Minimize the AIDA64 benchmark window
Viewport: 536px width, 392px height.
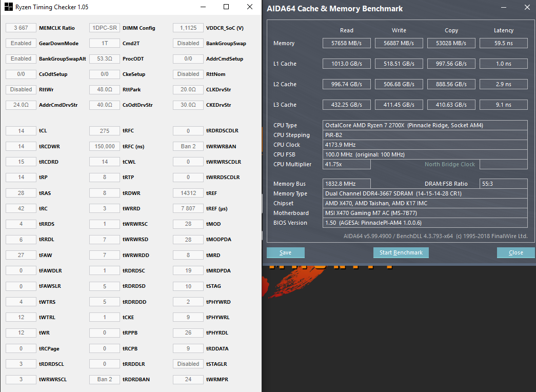pyautogui.click(x=504, y=7)
